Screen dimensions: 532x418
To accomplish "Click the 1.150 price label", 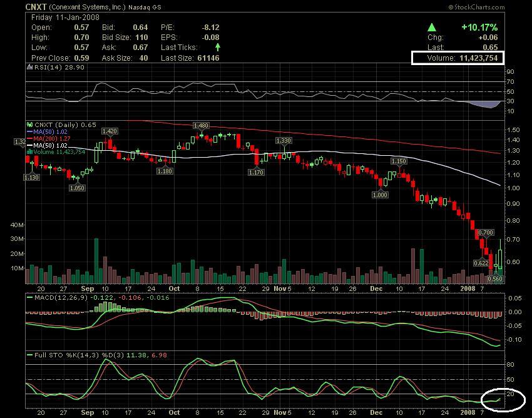I will coord(399,161).
